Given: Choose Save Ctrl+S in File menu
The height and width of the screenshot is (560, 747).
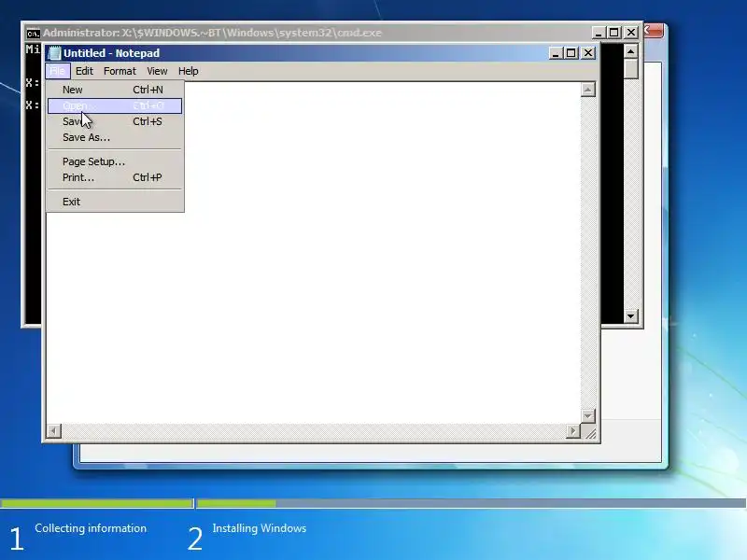Looking at the screenshot, I should pos(115,121).
